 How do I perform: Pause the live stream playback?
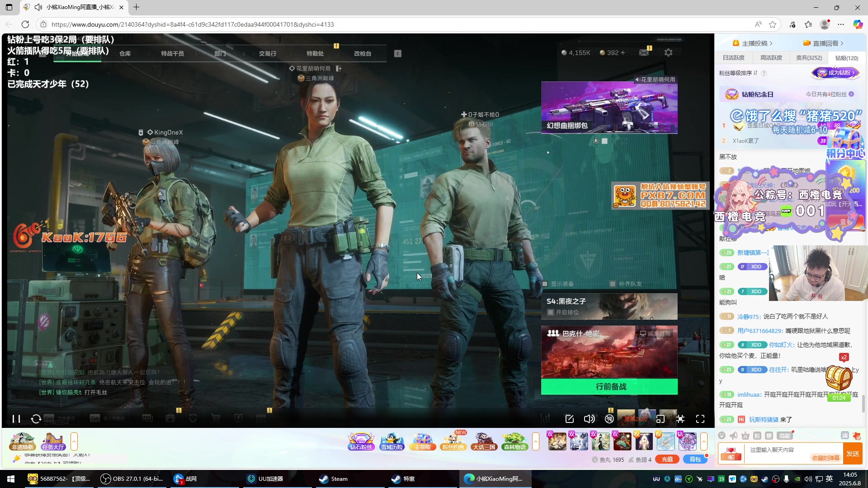click(16, 419)
